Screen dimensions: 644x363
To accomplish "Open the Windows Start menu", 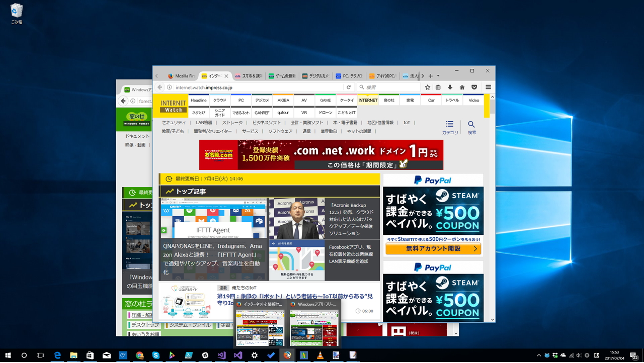I will 8,355.
